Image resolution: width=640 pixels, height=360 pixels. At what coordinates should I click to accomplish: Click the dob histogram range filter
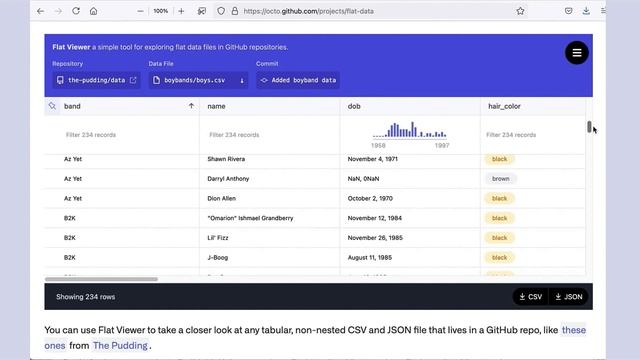[x=409, y=130]
